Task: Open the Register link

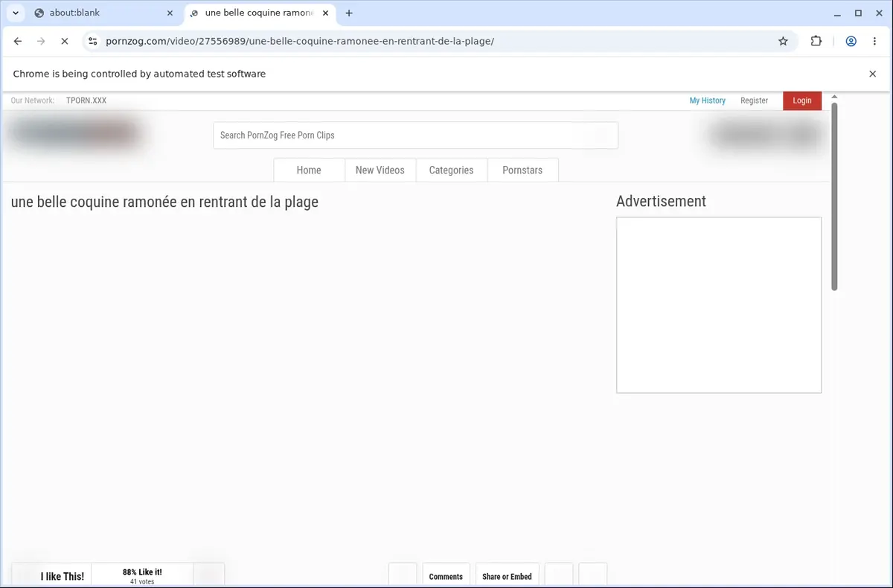Action: [x=754, y=100]
